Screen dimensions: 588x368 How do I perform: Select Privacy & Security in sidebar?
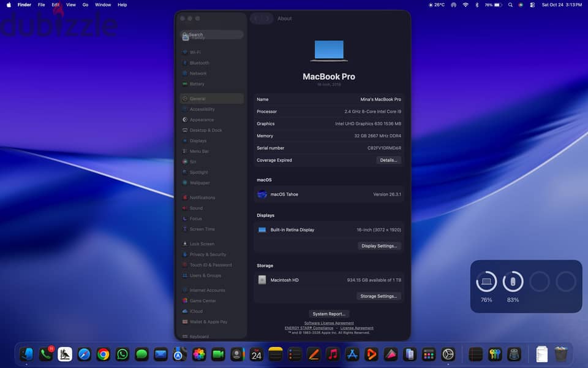pyautogui.click(x=212, y=254)
